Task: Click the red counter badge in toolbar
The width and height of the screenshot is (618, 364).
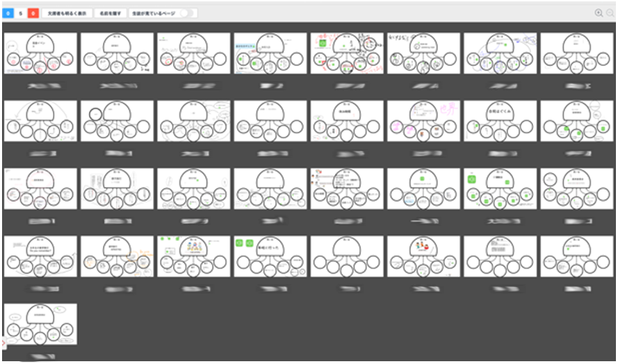Action: (x=33, y=13)
